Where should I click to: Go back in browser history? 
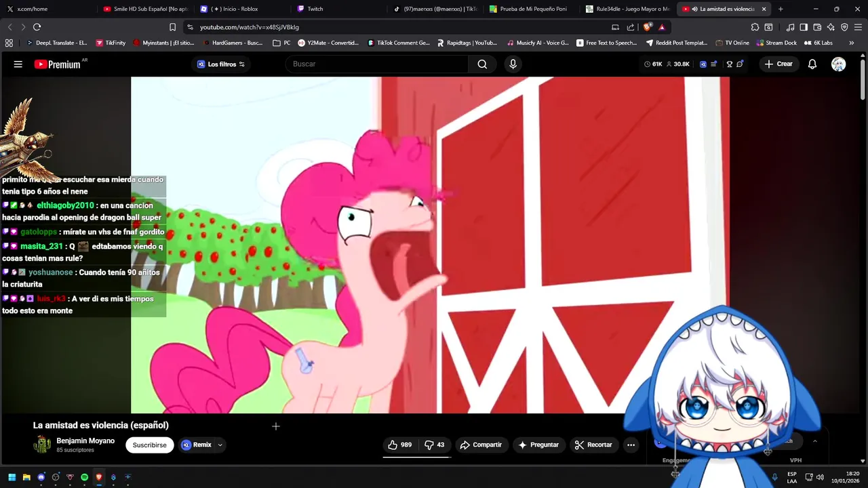(9, 27)
